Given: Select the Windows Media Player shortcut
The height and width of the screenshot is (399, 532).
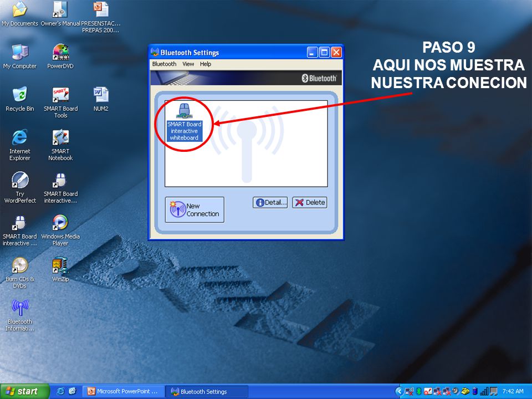Looking at the screenshot, I should click(60, 230).
